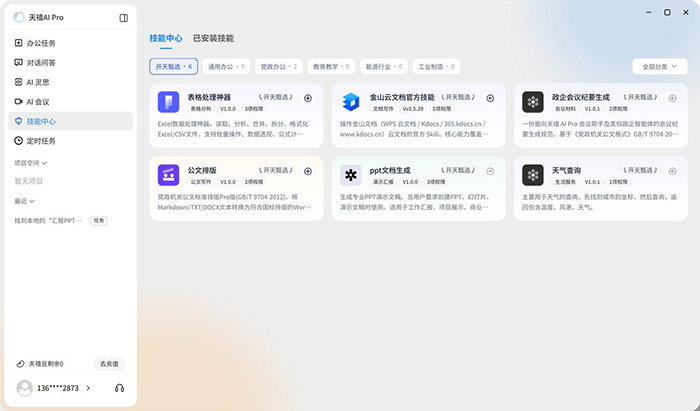
Task: Switch to the 已安装技能 tab
Action: tap(213, 38)
